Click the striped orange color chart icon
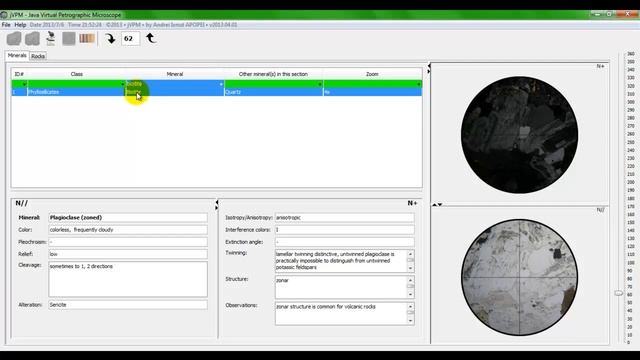 tap(87, 38)
